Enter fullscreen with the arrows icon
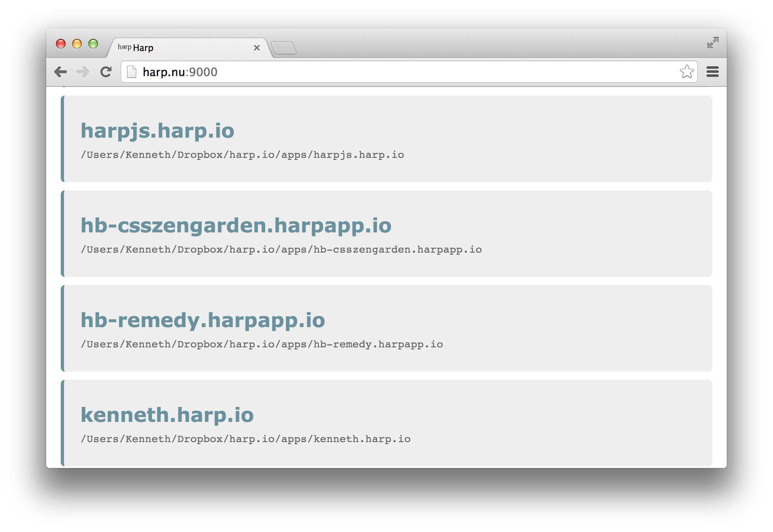This screenshot has height=532, width=773. (x=713, y=43)
